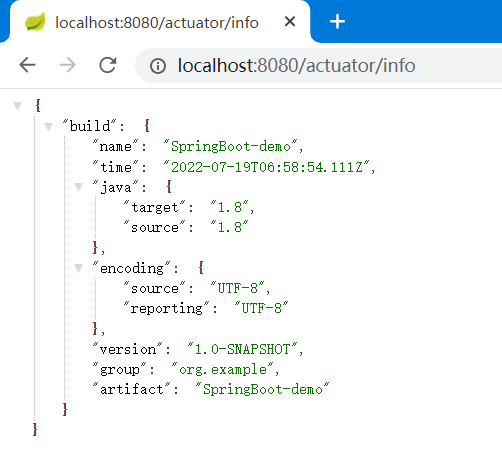Click the "org.example" group value
The width and height of the screenshot is (502, 450).
pyautogui.click(x=223, y=369)
